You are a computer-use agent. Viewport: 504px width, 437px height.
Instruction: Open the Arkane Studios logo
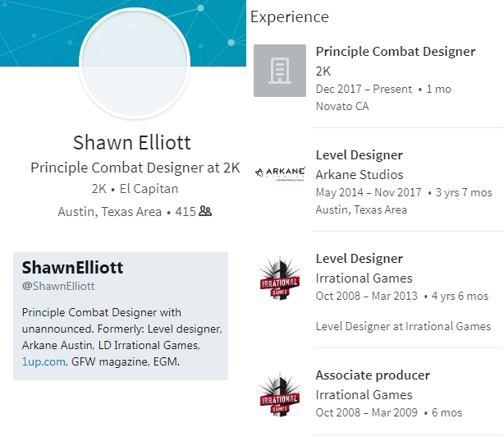[x=280, y=174]
